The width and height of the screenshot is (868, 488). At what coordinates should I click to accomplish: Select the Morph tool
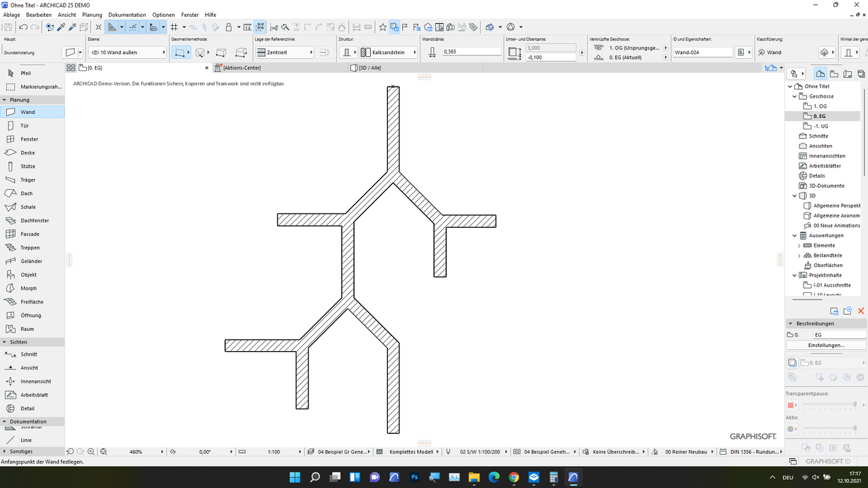(x=33, y=288)
